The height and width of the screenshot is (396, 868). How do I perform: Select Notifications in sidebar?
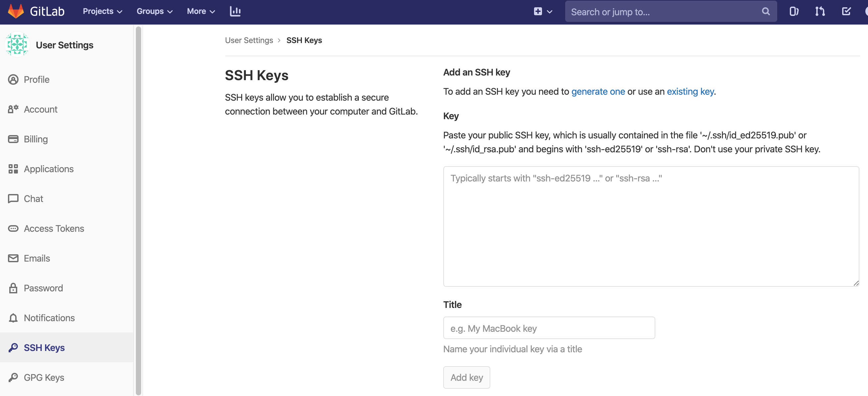coord(49,318)
